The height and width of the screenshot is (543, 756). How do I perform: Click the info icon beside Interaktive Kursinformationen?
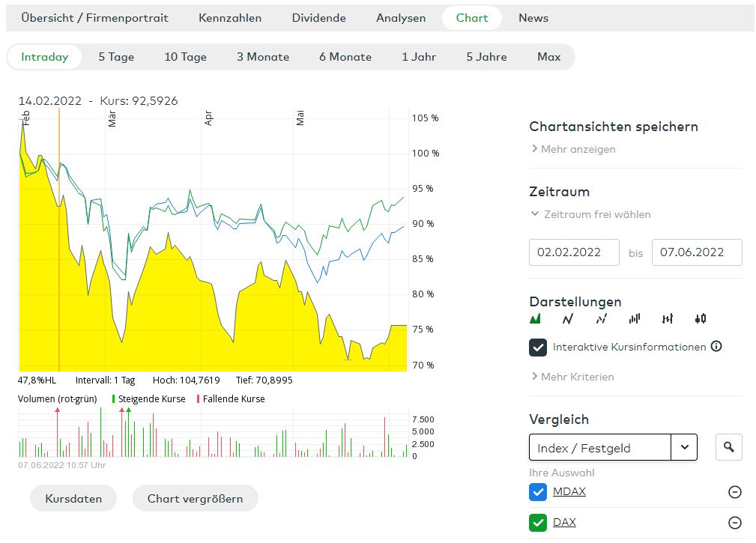716,346
